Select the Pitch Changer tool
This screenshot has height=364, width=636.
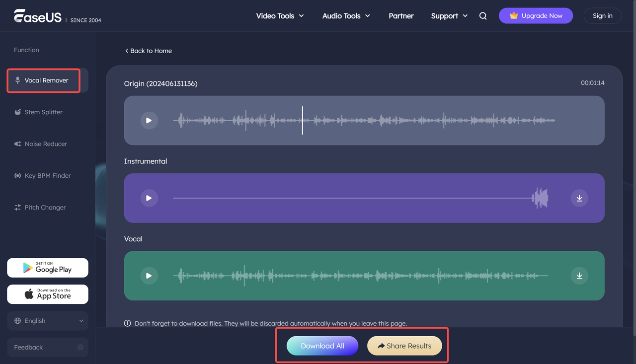click(45, 207)
